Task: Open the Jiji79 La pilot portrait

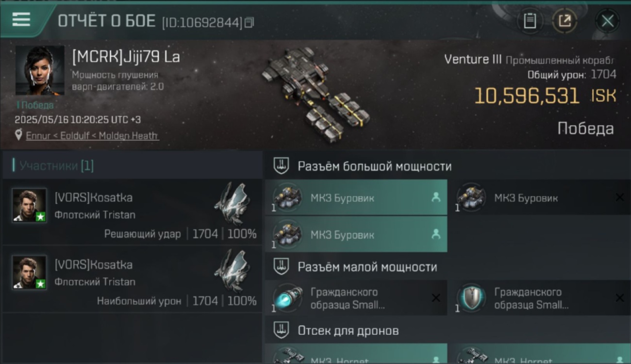Action: click(x=39, y=70)
